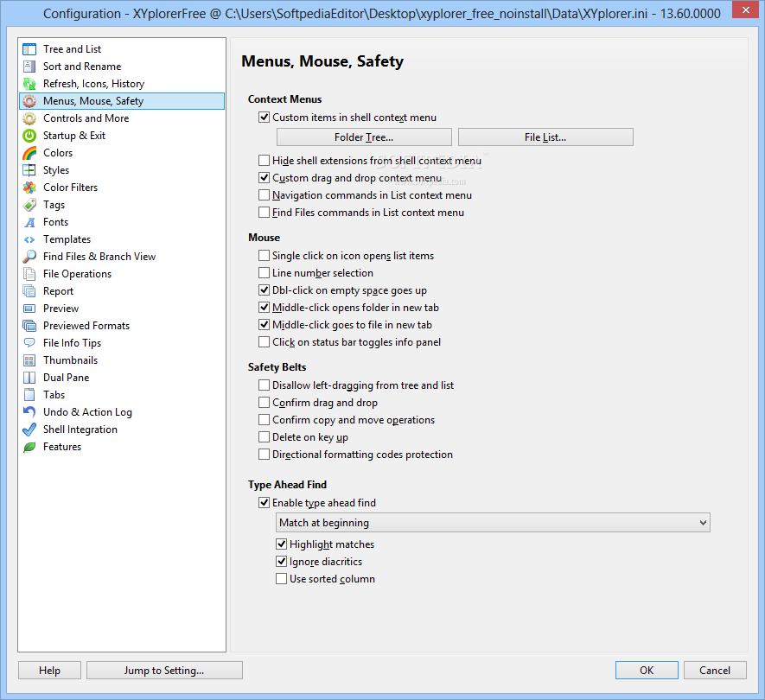
Task: Enable Hide shell extensions from shell context menu
Action: click(x=264, y=161)
